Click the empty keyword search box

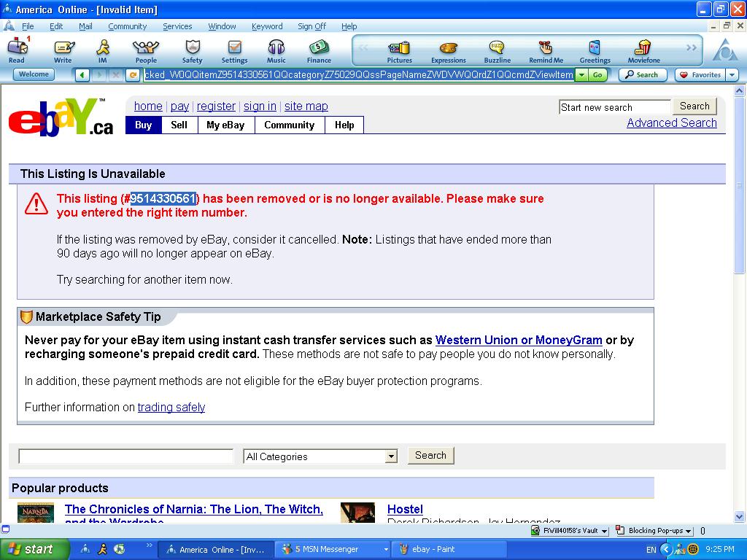pos(125,456)
